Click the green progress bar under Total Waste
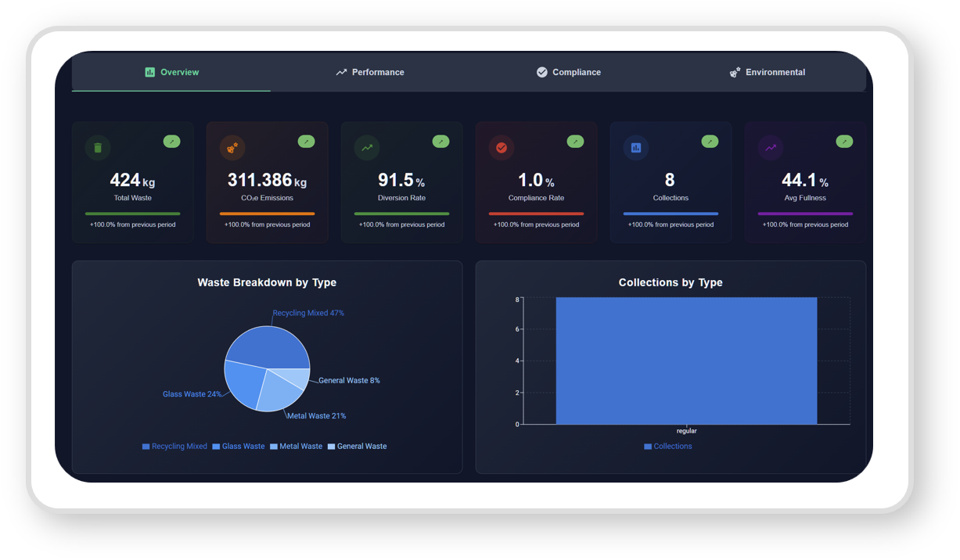 [132, 214]
